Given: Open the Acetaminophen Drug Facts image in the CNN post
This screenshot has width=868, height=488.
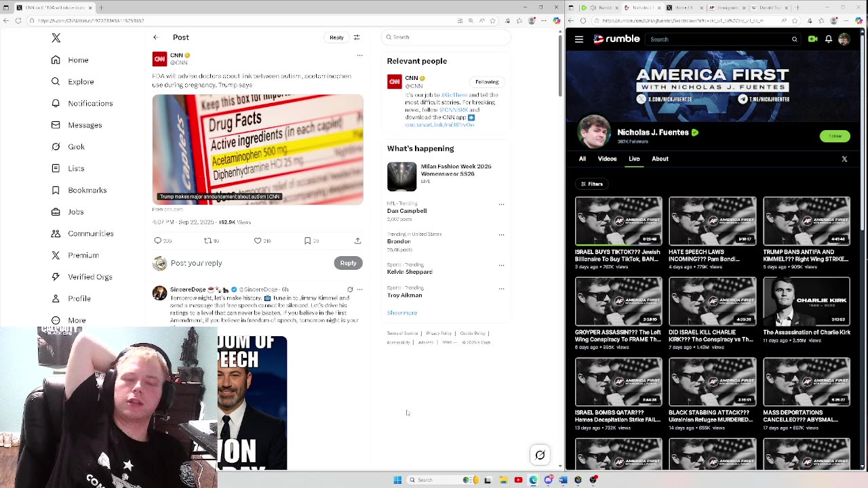Looking at the screenshot, I should 258,149.
